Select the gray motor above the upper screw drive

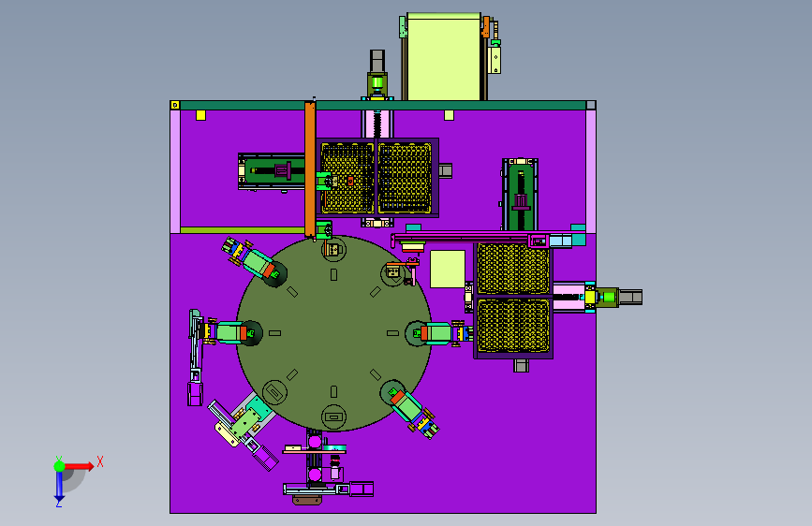click(x=377, y=62)
